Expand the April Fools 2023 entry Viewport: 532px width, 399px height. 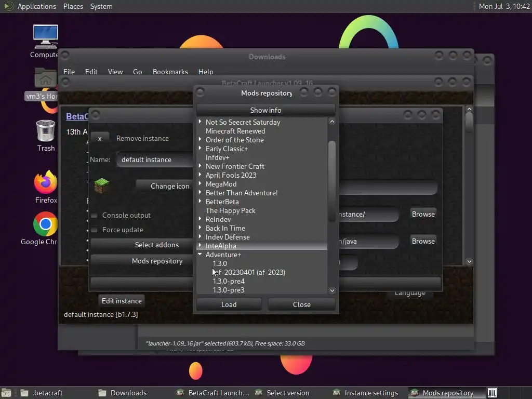coord(200,175)
